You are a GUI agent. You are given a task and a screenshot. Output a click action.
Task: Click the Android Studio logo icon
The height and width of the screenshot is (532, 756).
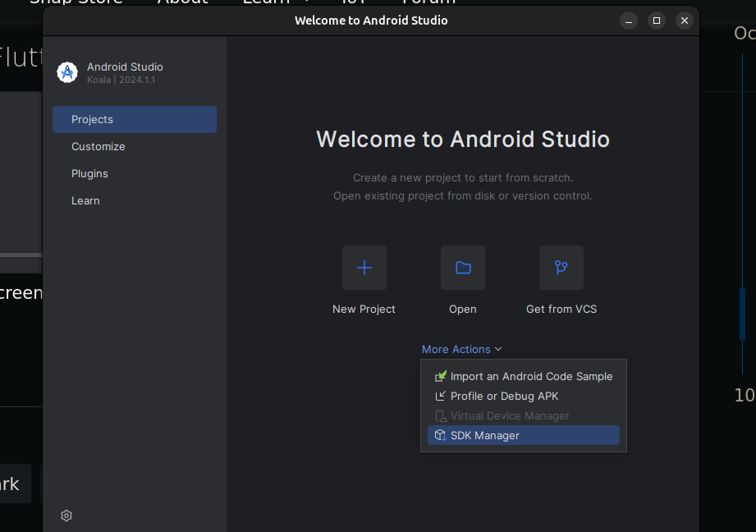click(67, 72)
